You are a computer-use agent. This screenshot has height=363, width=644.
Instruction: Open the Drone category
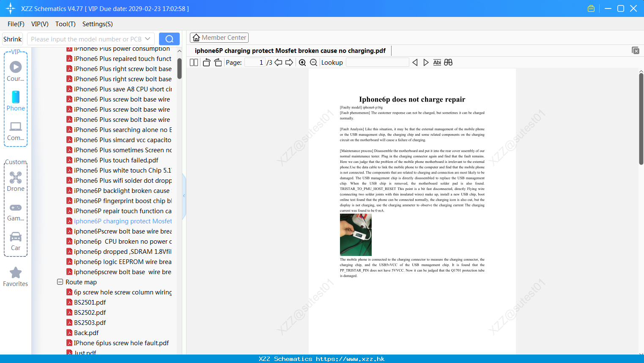(16, 181)
